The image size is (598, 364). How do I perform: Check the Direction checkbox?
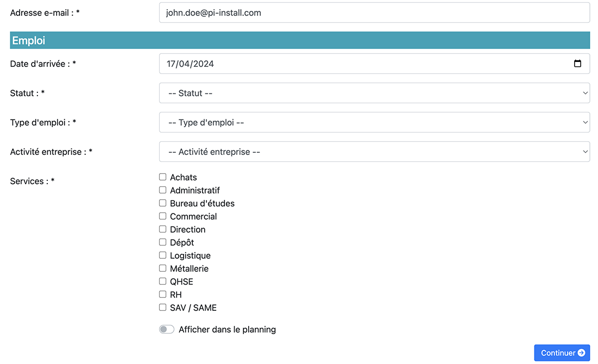coord(163,229)
